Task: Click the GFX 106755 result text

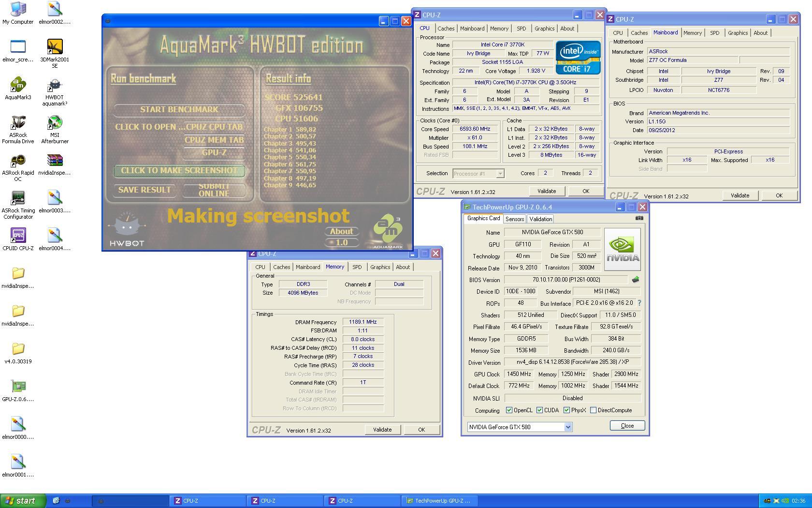Action: pyautogui.click(x=299, y=108)
